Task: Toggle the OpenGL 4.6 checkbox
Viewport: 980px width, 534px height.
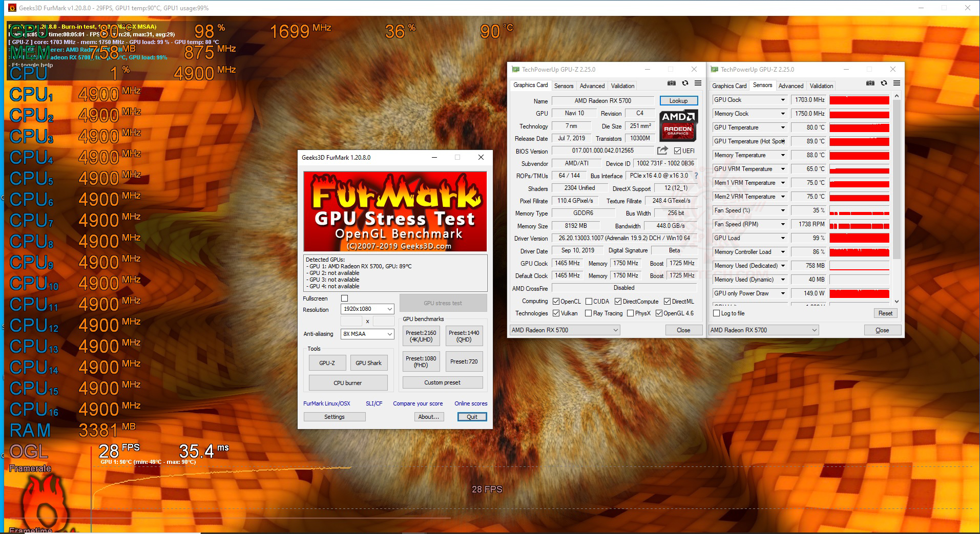Action: click(659, 313)
